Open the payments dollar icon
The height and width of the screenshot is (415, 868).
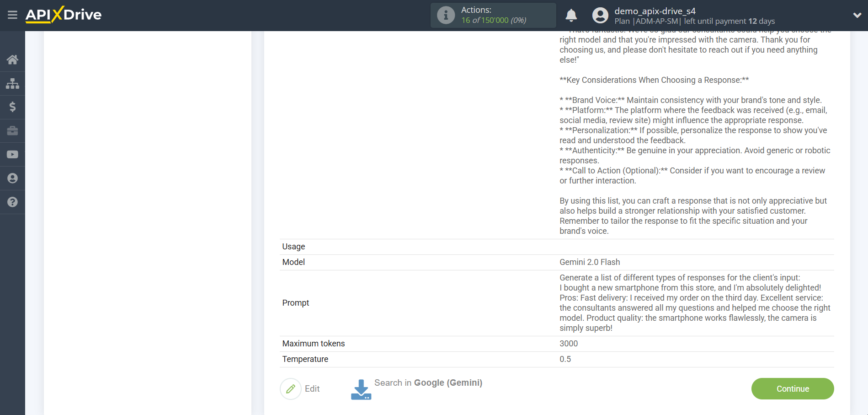point(12,107)
